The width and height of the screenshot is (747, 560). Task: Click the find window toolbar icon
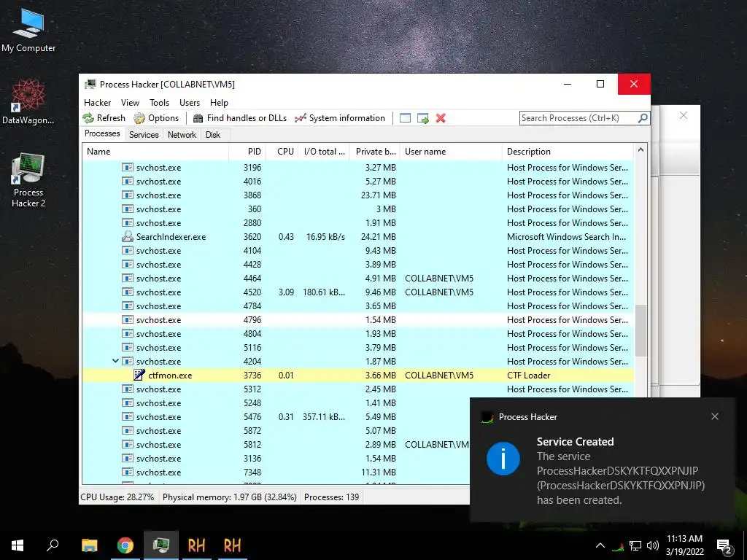click(405, 118)
